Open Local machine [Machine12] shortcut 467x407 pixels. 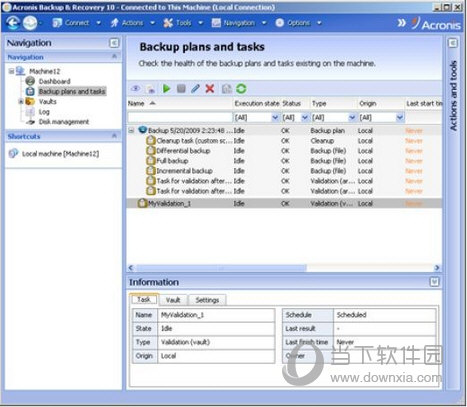pos(60,154)
